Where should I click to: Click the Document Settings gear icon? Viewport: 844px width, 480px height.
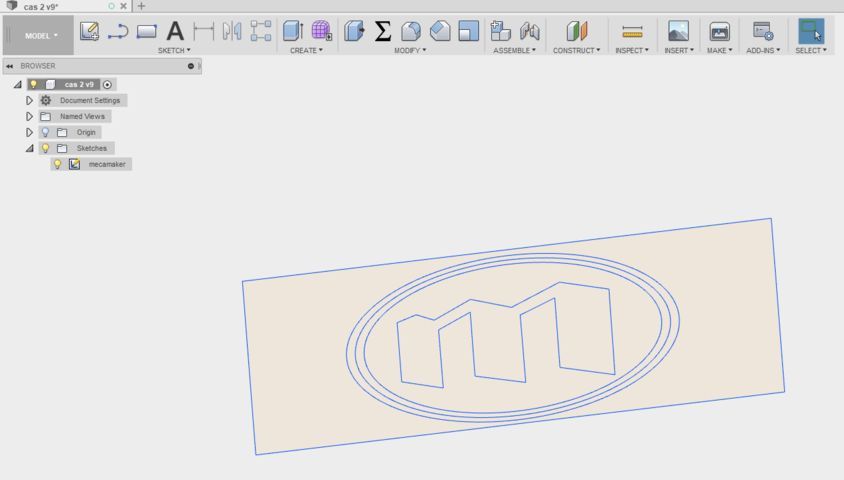coord(46,100)
